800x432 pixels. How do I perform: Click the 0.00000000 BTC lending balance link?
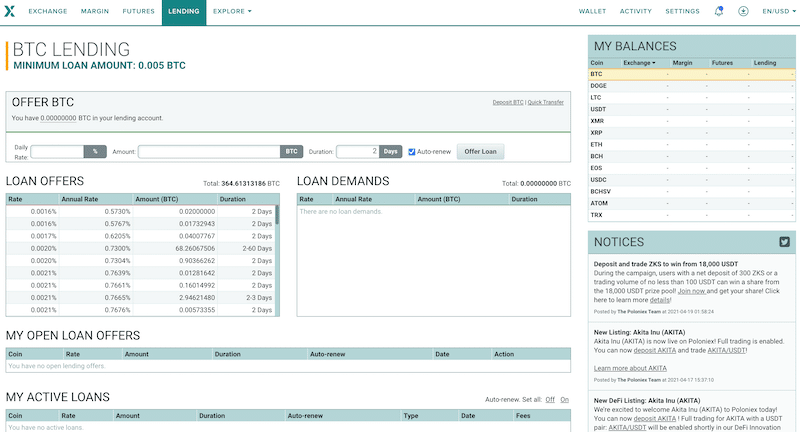(58, 118)
